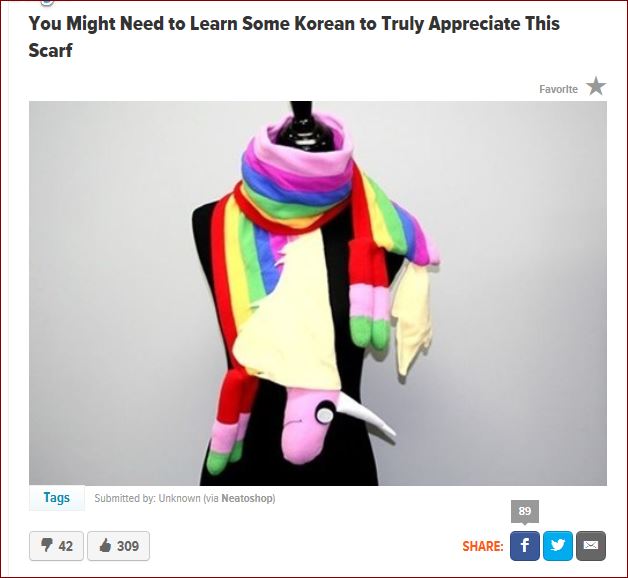The width and height of the screenshot is (628, 578).
Task: Upvote using the thumbs-up icon
Action: pyautogui.click(x=105, y=545)
